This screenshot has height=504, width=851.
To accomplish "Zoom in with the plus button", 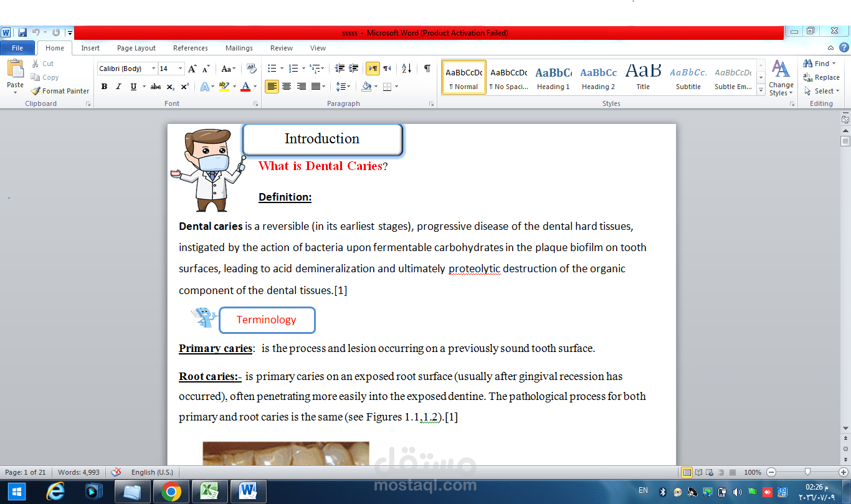I will point(844,472).
